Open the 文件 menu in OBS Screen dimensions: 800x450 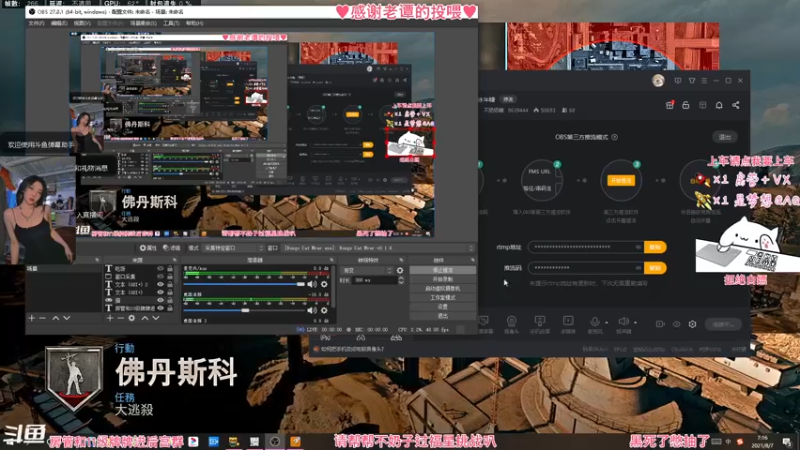[x=36, y=23]
